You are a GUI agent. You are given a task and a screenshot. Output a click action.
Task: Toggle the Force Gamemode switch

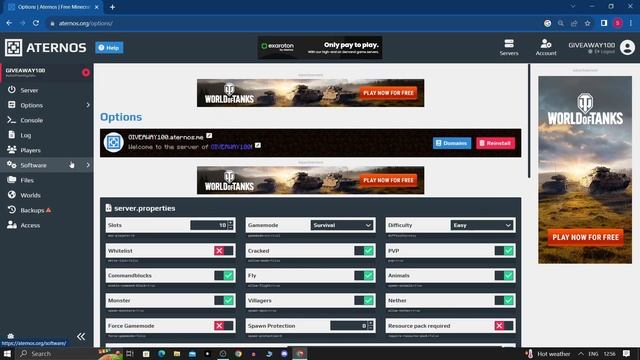tap(224, 326)
